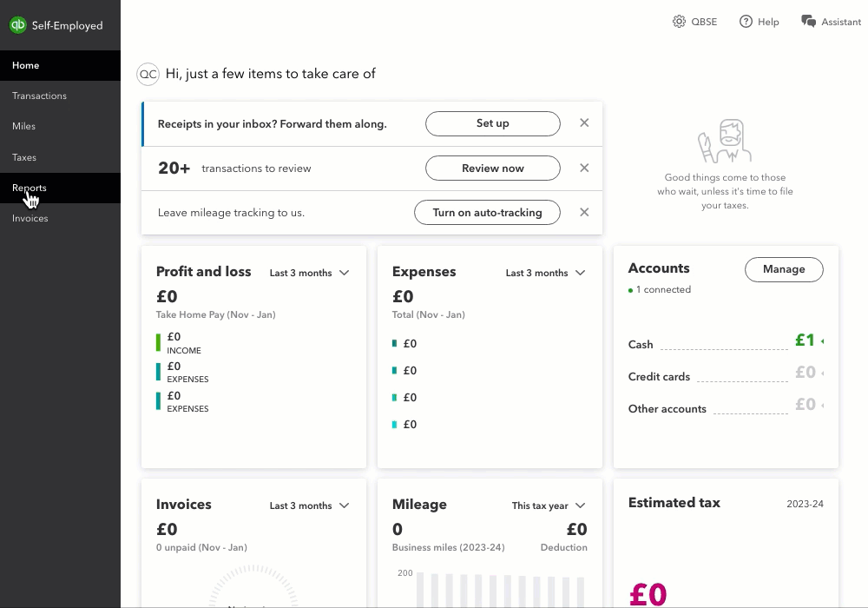Click the Cash account row label
The image size is (868, 608).
tap(641, 345)
